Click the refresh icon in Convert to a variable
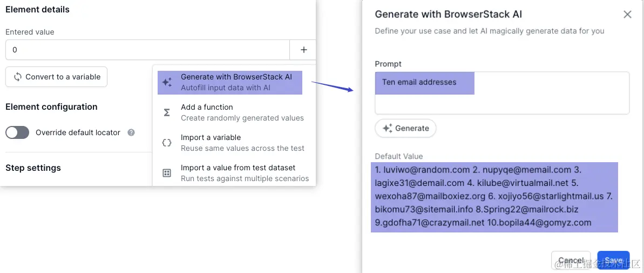644x273 pixels. tap(18, 77)
